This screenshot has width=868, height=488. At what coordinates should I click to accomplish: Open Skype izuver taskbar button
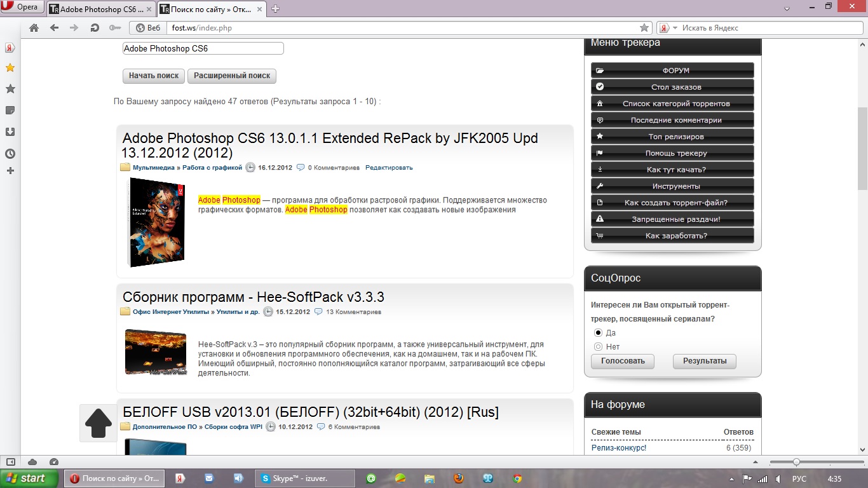click(304, 478)
